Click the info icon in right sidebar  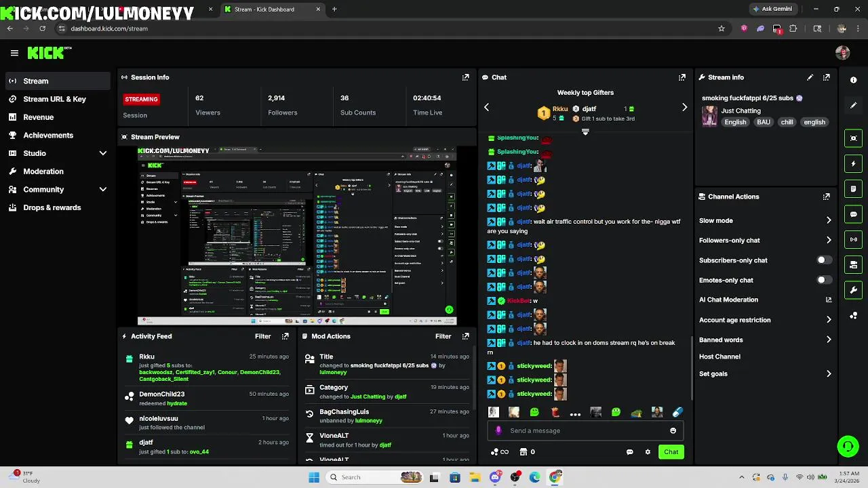pos(853,80)
